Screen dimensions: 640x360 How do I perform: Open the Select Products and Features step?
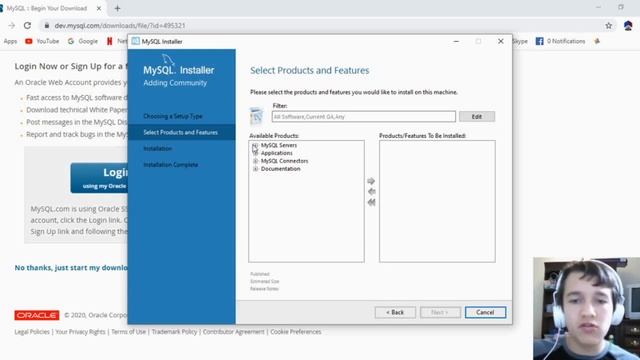180,132
